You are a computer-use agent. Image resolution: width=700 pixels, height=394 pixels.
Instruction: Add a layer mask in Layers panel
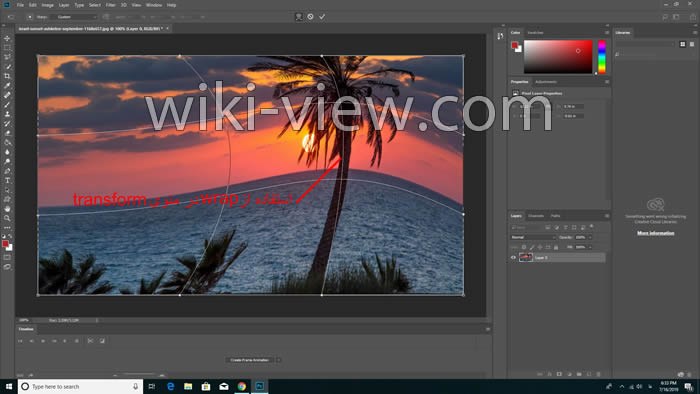[x=559, y=374]
